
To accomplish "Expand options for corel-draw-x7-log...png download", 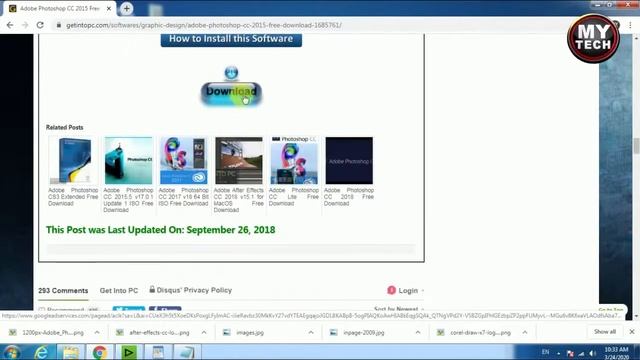I will point(524,333).
